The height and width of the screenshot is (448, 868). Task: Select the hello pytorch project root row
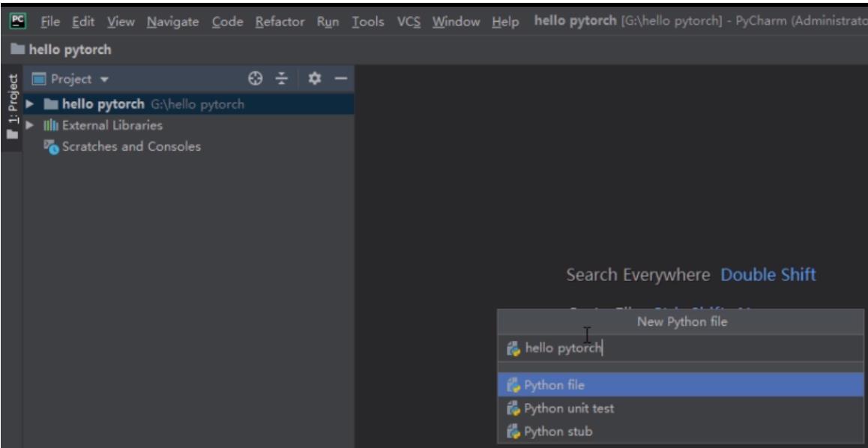tap(188, 104)
